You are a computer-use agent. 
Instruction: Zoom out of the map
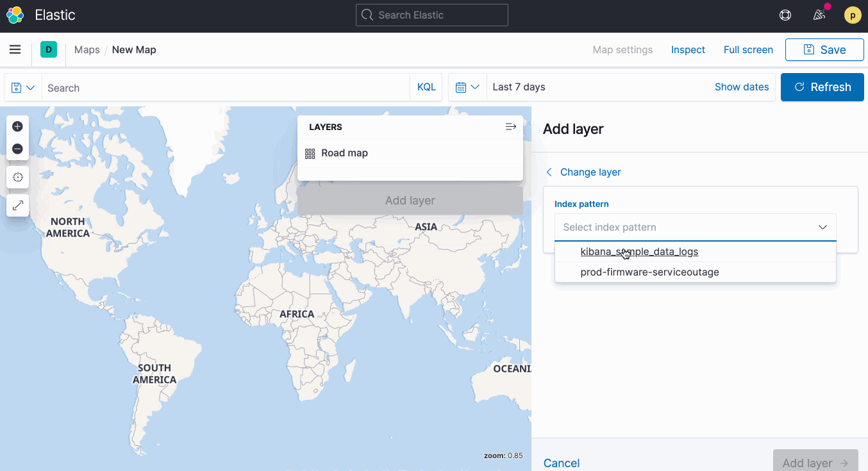click(18, 149)
